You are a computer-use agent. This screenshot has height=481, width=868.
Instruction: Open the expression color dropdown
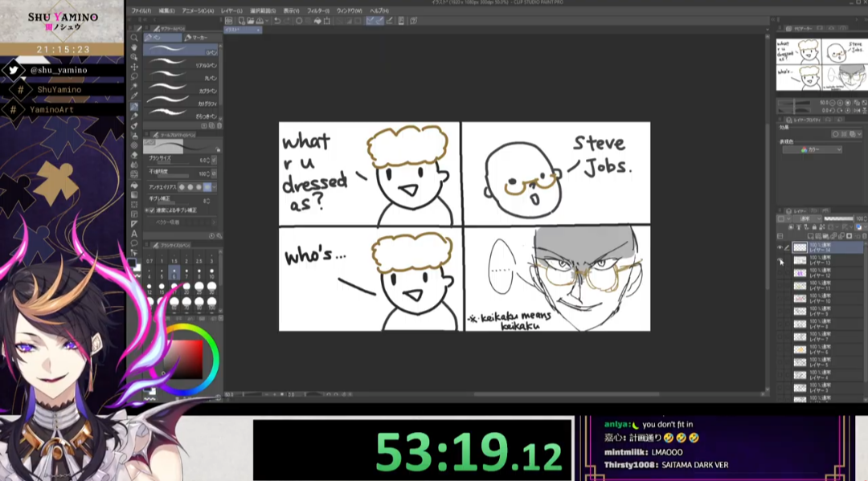pos(812,150)
